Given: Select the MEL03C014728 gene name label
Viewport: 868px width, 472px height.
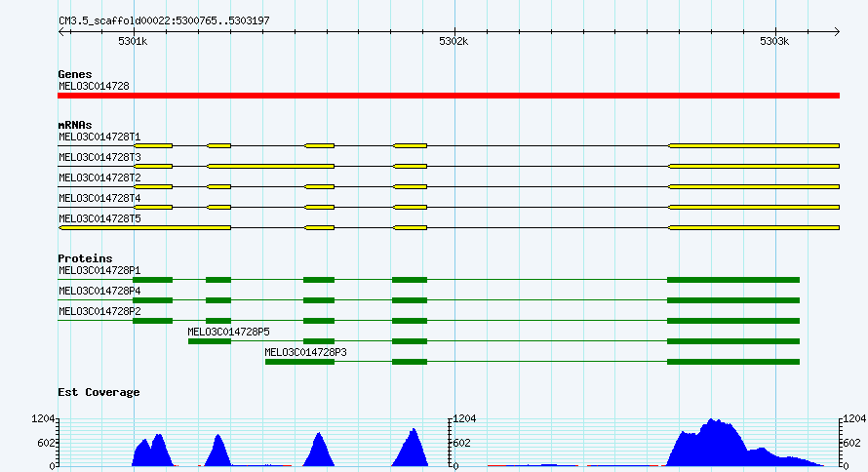Looking at the screenshot, I should [94, 87].
